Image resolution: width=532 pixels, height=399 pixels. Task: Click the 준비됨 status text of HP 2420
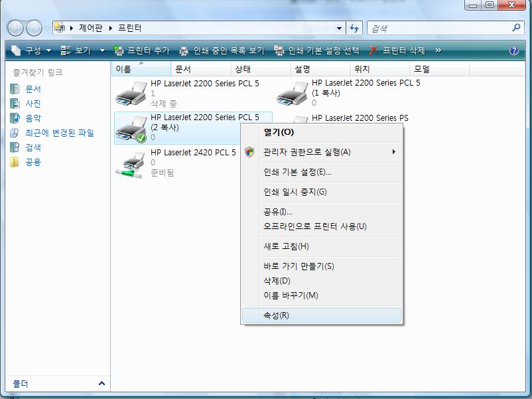pos(162,173)
